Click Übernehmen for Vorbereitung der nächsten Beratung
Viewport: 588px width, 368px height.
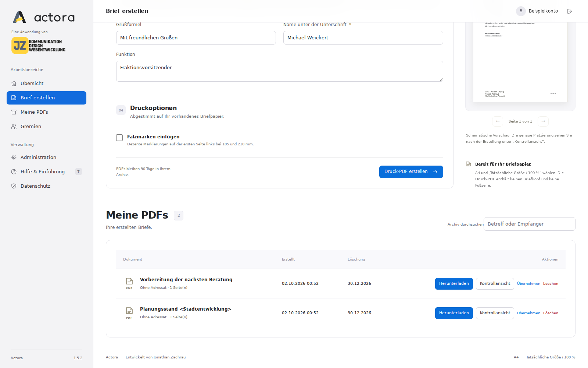click(x=528, y=284)
